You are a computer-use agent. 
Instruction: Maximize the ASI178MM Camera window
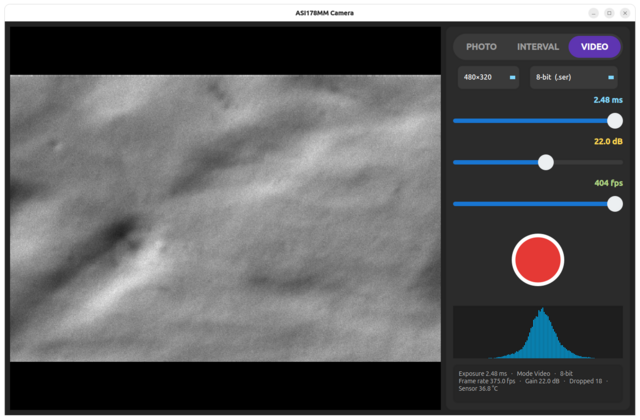609,13
